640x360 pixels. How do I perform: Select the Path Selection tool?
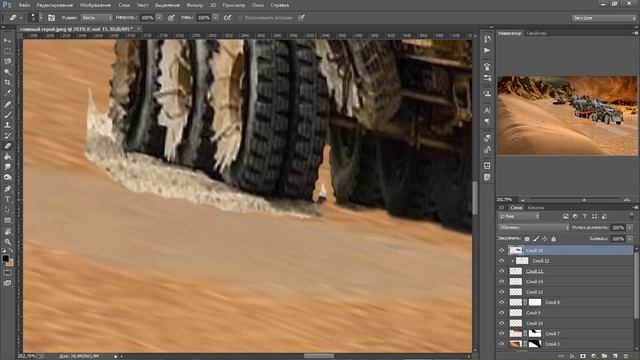pos(7,210)
